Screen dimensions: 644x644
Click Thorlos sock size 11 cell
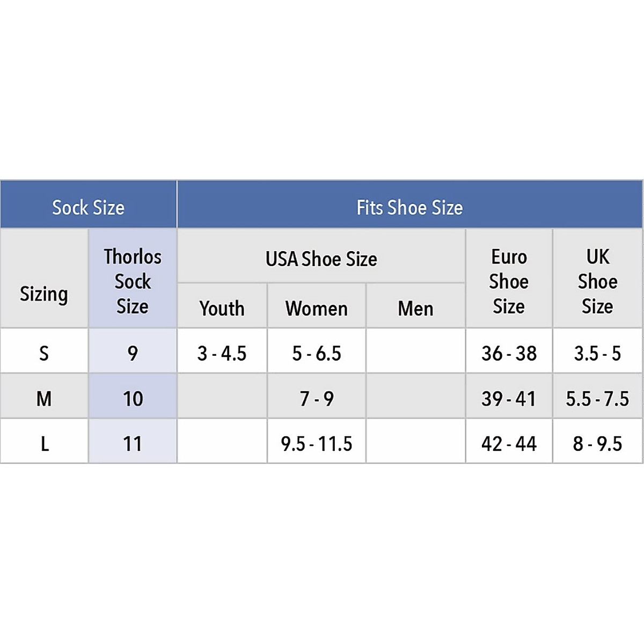pos(133,443)
